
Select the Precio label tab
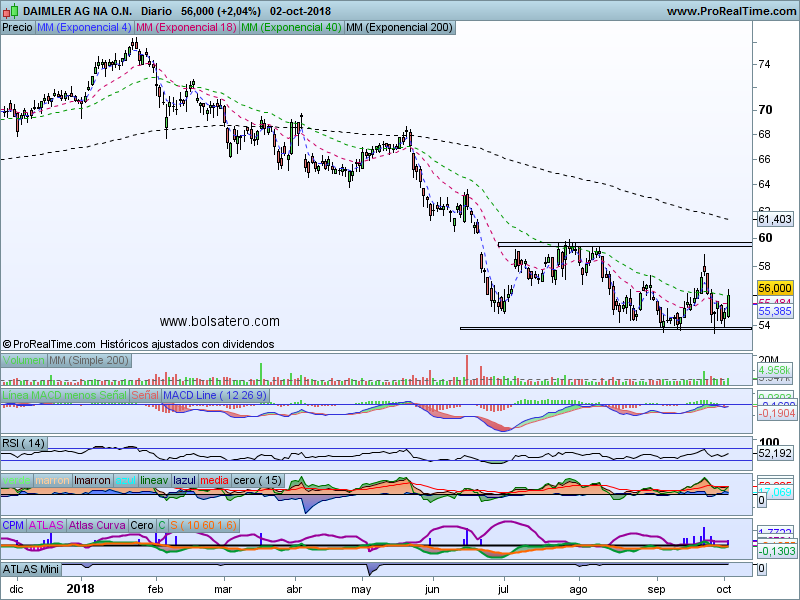17,28
